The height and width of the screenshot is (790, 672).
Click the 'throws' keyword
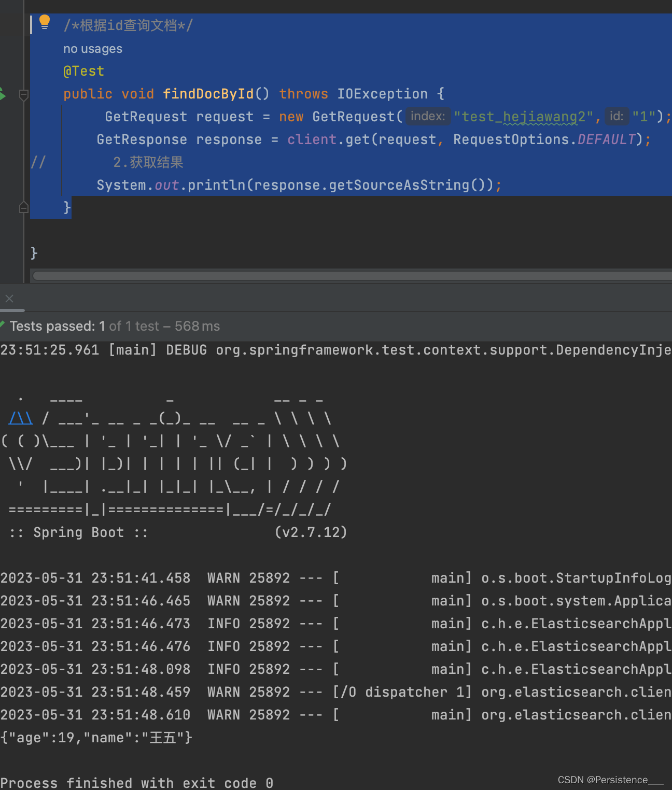tap(303, 94)
